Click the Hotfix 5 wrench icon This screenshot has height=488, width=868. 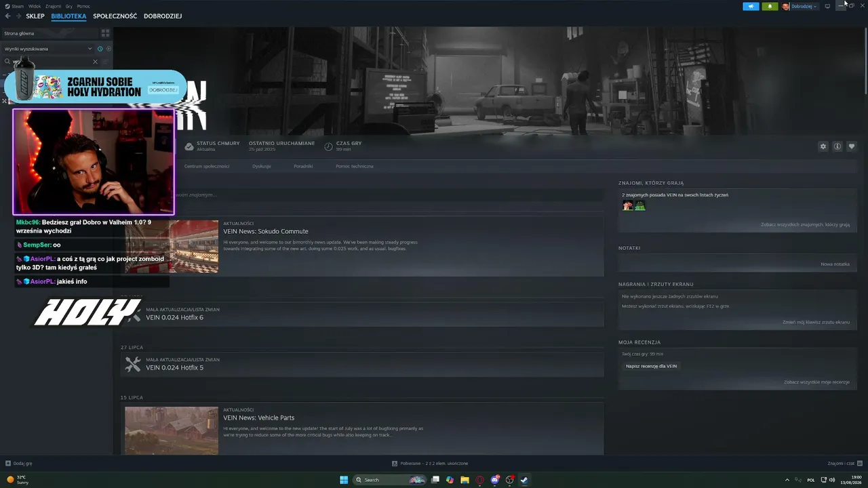(x=133, y=365)
